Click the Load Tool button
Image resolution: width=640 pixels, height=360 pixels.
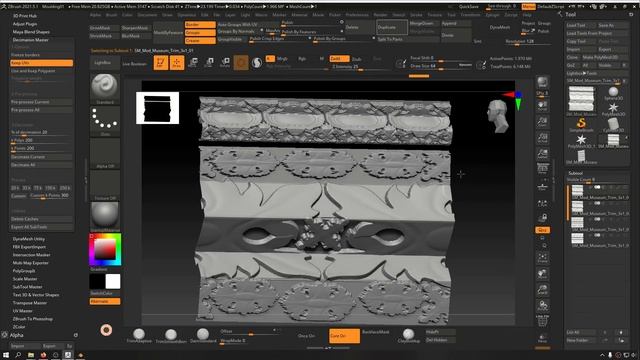point(581,25)
